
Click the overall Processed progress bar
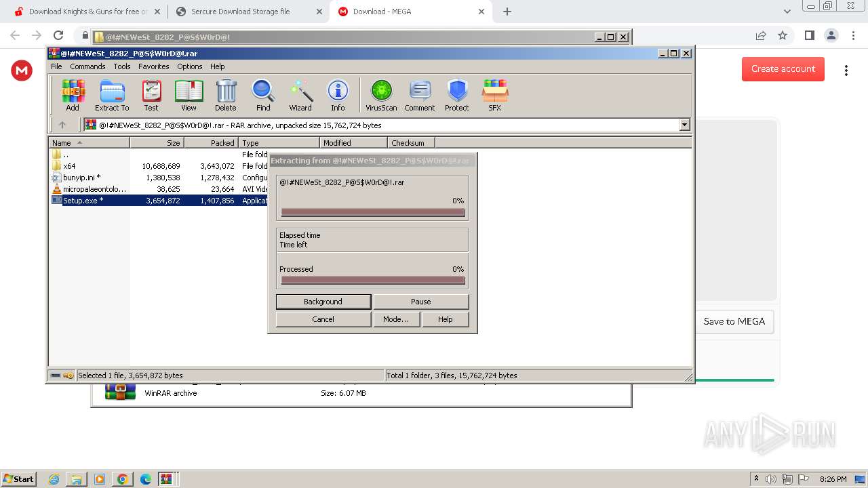tap(373, 281)
